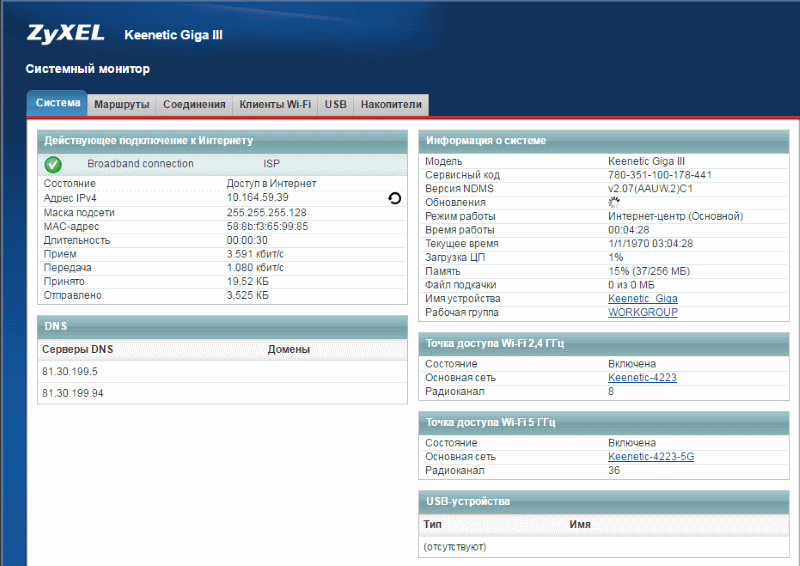Click the ISP text in connection row
This screenshot has width=800, height=566.
(271, 164)
